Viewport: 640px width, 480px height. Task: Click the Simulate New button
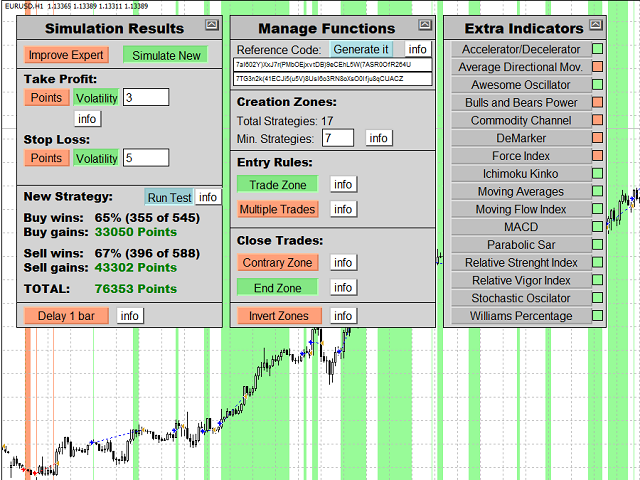(163, 55)
